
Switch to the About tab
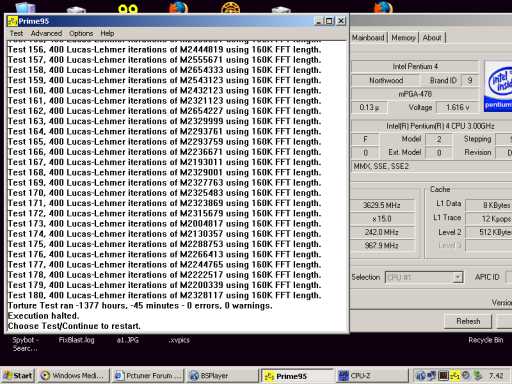tap(432, 37)
